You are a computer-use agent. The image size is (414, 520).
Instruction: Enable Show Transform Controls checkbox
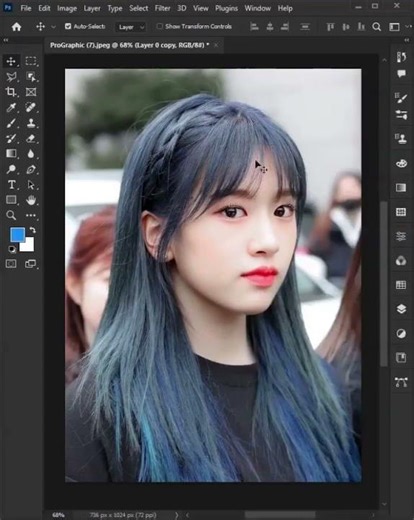[x=160, y=26]
